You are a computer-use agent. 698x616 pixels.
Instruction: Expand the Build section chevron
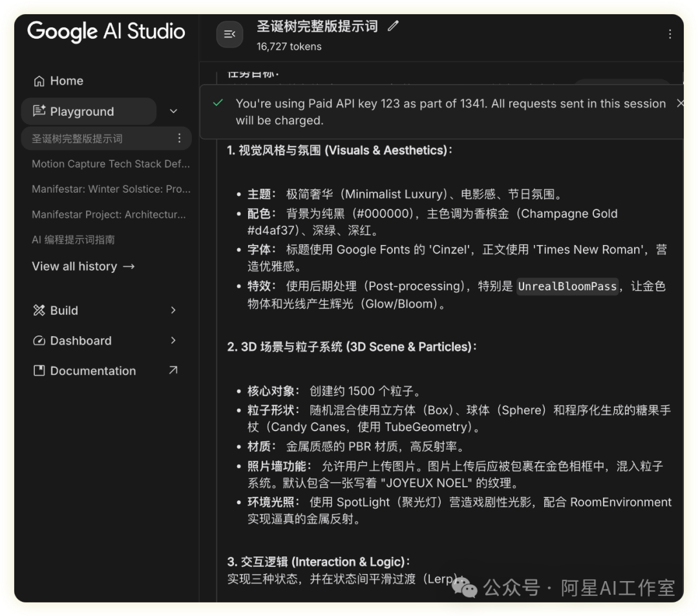click(x=173, y=310)
